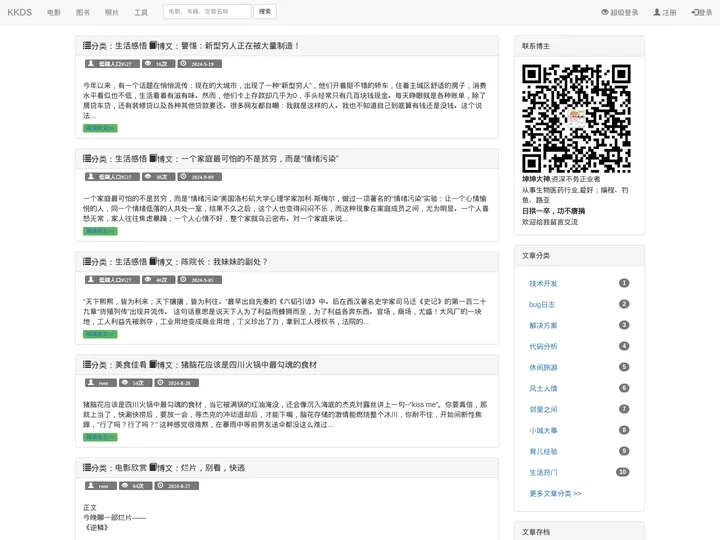Click the list icon before 电影欣赏 category
Screen dimensions: 720x540
87,467
